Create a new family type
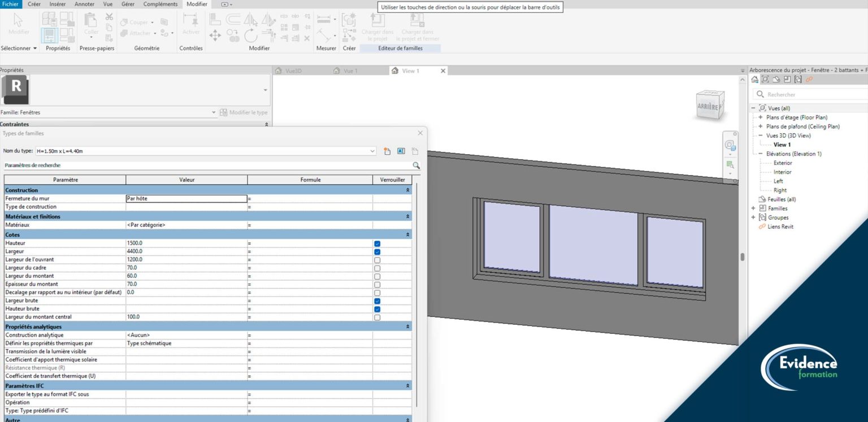The width and height of the screenshot is (868, 422). click(x=387, y=151)
